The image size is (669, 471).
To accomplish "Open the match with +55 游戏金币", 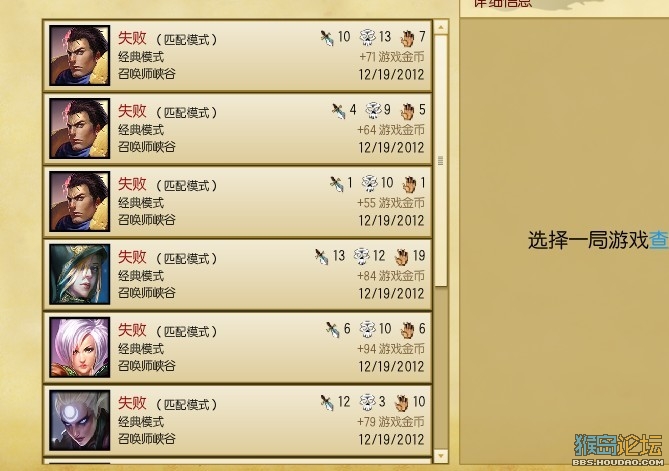I will coord(238,201).
